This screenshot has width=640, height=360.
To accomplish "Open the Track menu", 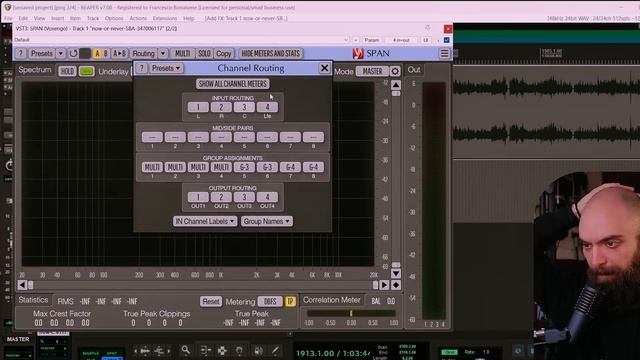I will click(x=93, y=18).
